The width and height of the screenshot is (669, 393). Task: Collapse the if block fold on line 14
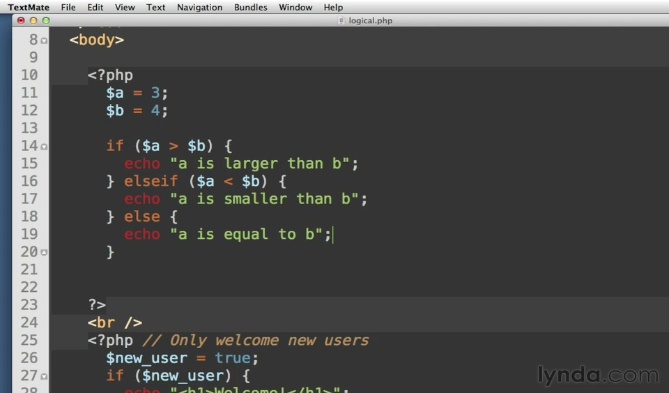click(44, 146)
